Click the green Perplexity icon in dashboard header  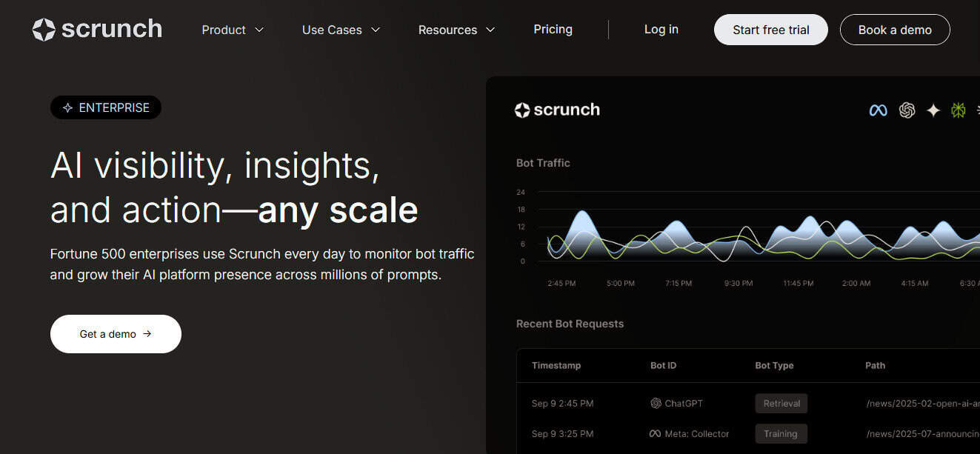click(959, 110)
